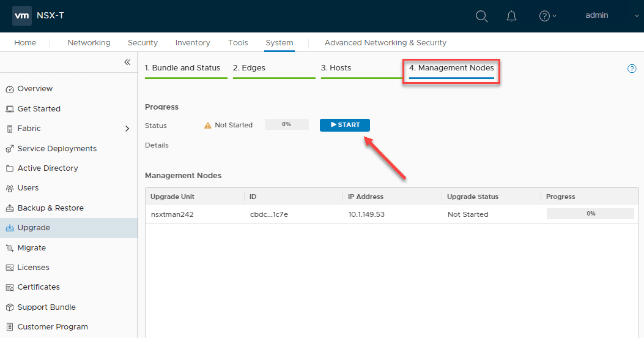Image resolution: width=644 pixels, height=338 pixels.
Task: Open Support Bundle page
Action: [46, 307]
